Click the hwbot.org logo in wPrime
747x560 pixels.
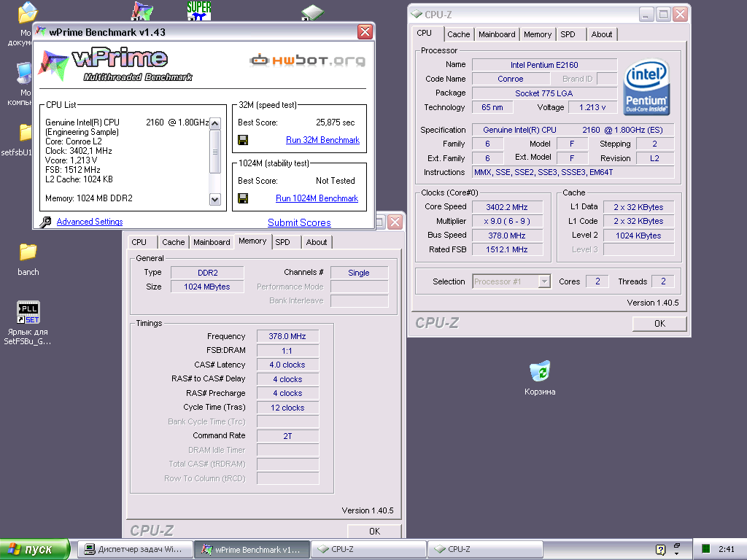(307, 61)
